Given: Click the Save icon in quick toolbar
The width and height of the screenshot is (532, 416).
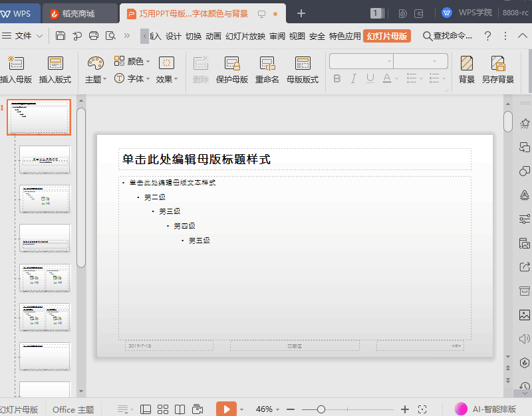Looking at the screenshot, I should coord(61,36).
